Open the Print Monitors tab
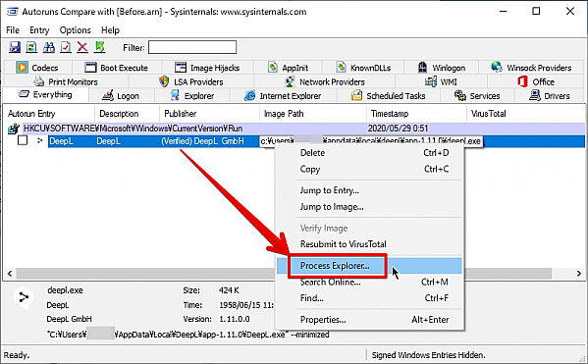Image resolution: width=588 pixels, height=364 pixels. 66,81
